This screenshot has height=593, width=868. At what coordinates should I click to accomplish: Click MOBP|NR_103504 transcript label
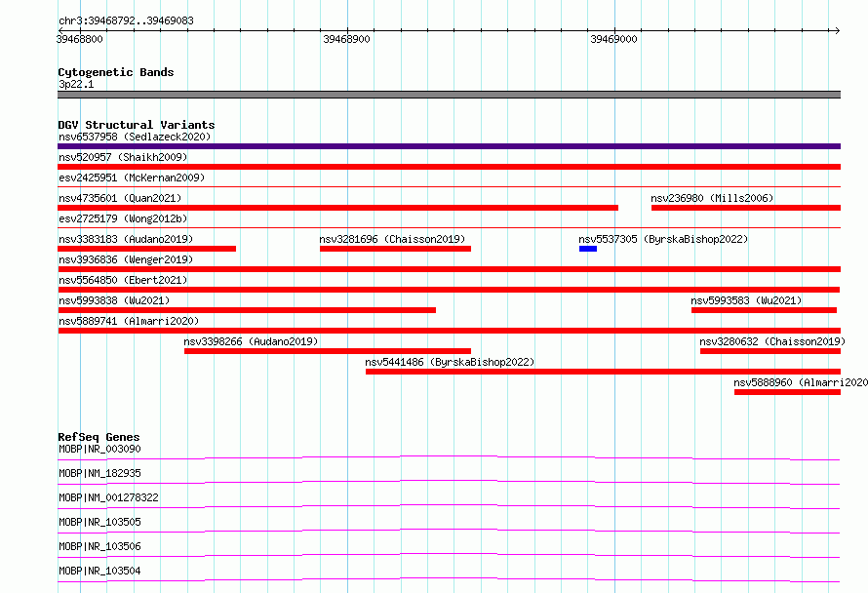99,571
